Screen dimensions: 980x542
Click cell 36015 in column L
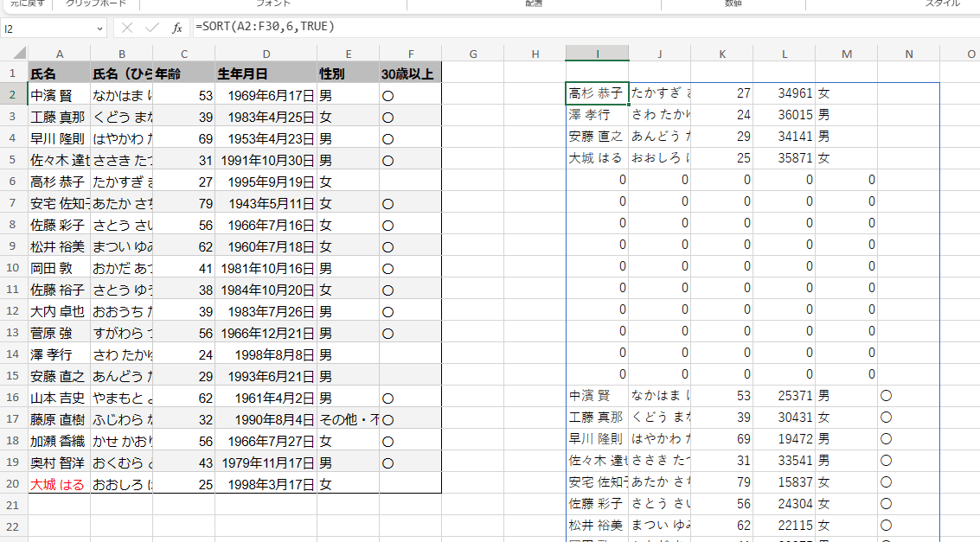[x=785, y=115]
